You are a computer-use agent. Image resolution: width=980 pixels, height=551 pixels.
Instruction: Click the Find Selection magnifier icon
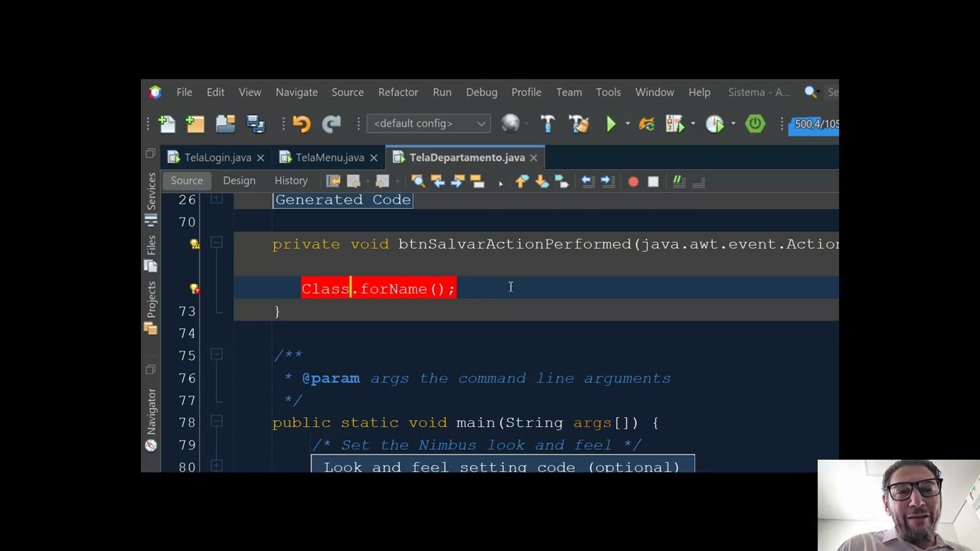click(x=417, y=181)
